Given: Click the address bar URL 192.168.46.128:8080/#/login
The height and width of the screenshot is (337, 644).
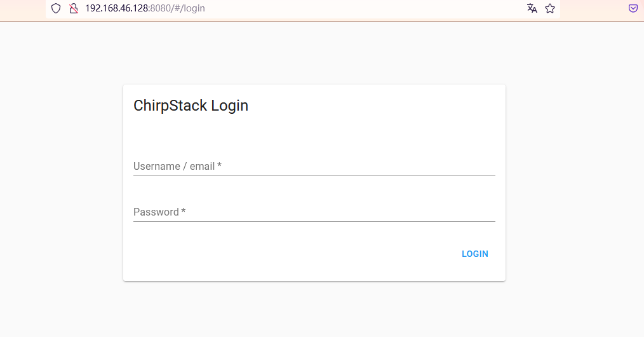Looking at the screenshot, I should coord(145,8).
